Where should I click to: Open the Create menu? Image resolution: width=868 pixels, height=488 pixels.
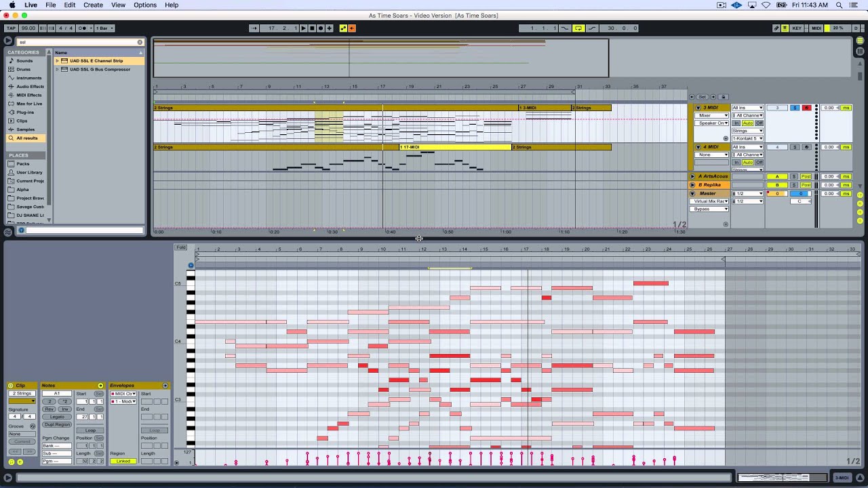[x=93, y=5]
